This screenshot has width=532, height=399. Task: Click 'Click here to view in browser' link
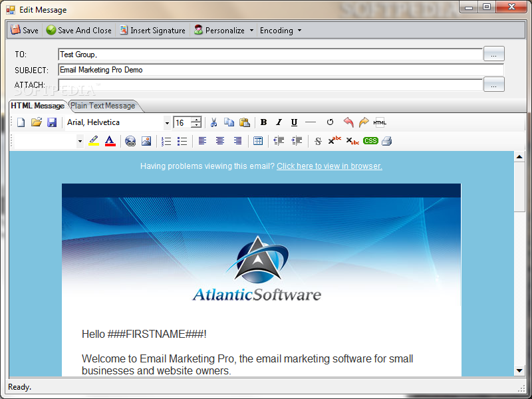329,166
